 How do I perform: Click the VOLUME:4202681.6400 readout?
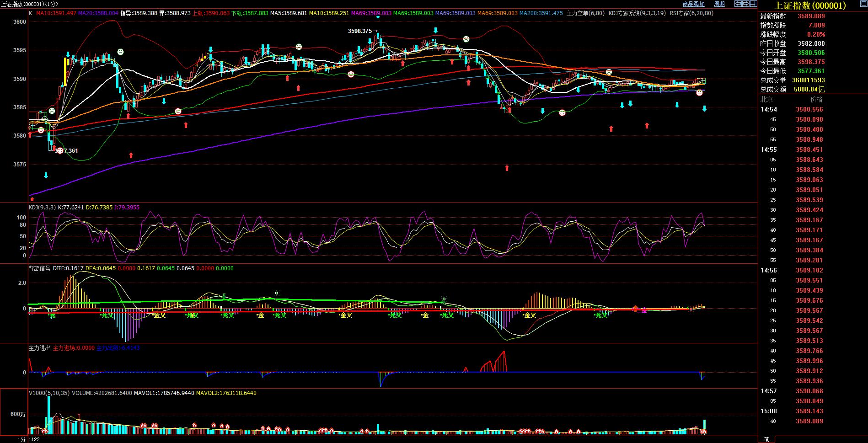[102, 393]
